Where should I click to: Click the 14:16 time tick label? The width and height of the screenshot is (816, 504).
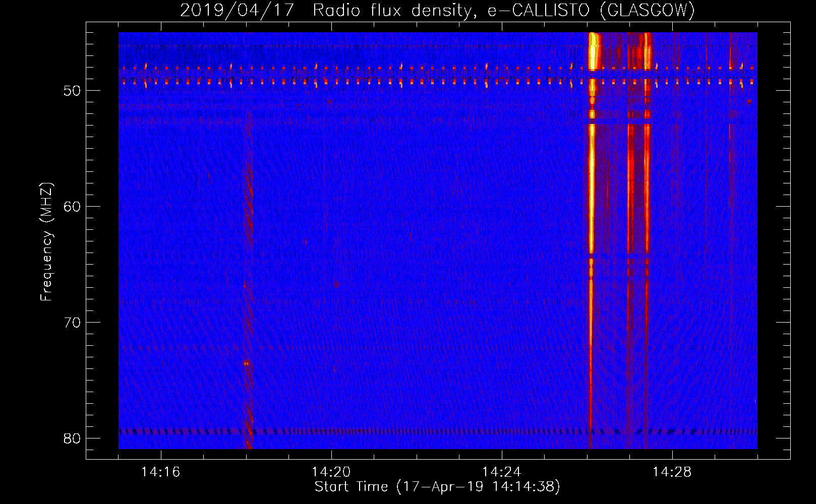coord(160,472)
